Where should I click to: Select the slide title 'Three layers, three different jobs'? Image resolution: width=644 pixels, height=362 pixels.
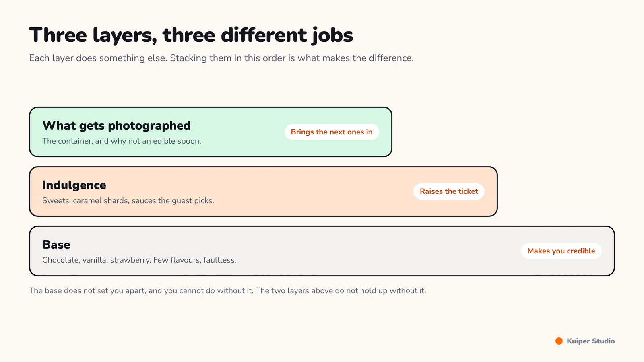pos(191,35)
